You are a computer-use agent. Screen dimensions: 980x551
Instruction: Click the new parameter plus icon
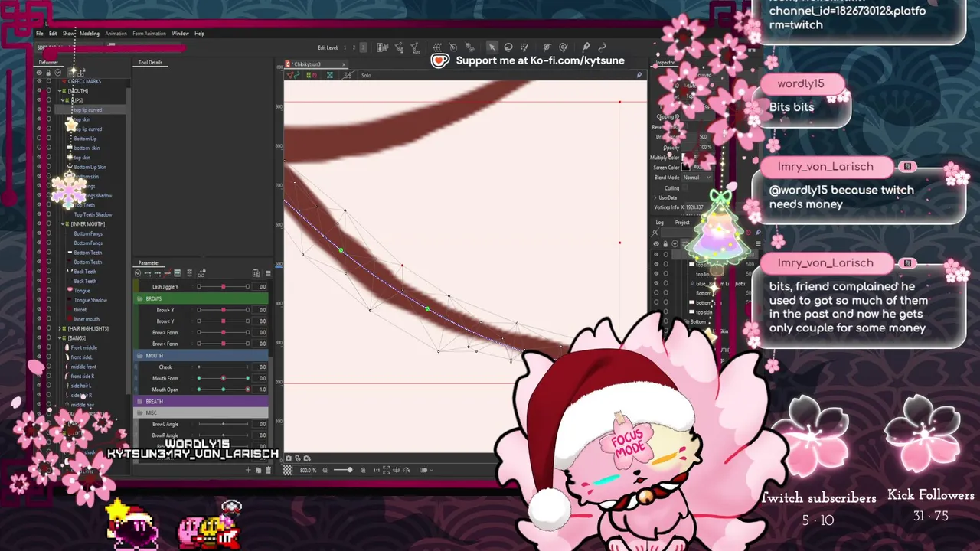coord(248,470)
